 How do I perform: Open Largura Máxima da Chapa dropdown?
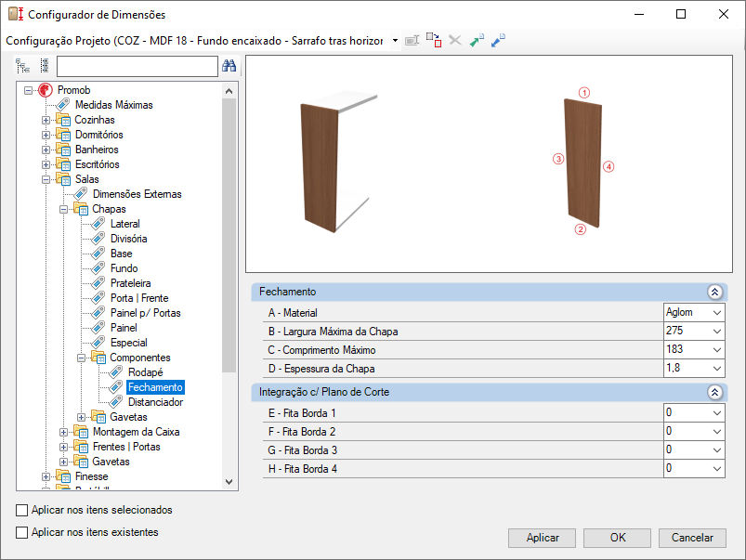click(717, 332)
